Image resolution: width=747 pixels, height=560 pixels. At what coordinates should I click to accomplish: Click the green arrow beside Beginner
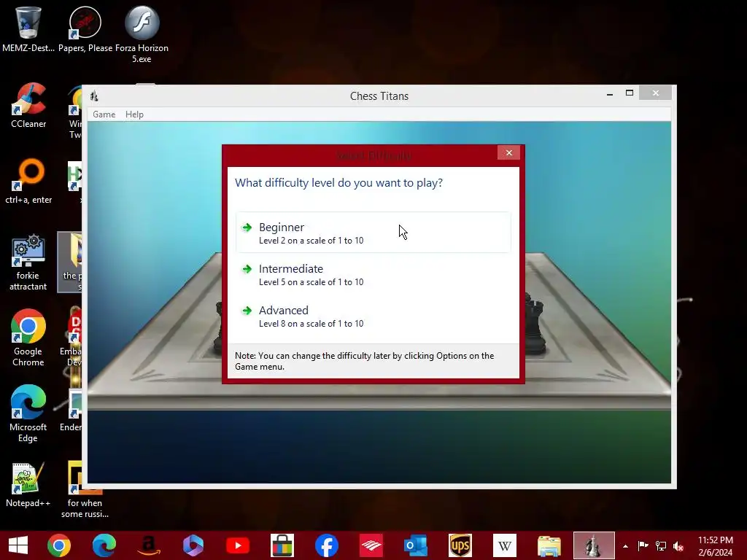click(247, 227)
